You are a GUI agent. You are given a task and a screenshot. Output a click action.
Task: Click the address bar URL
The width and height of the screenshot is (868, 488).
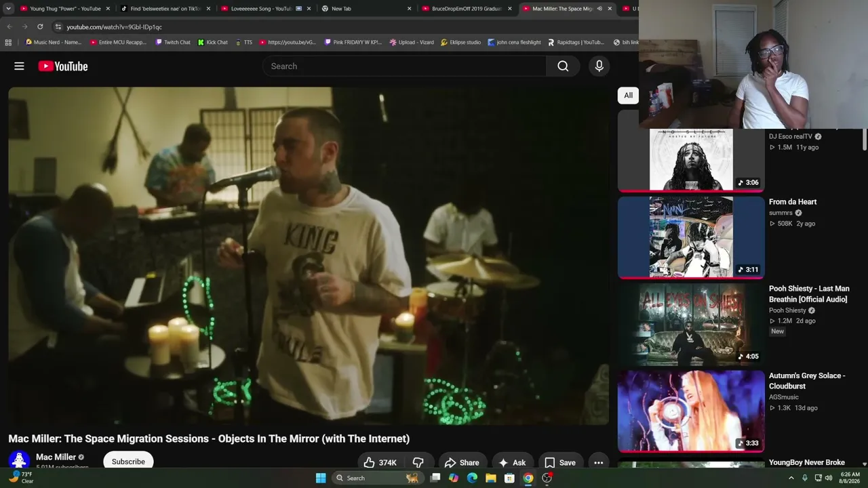(115, 27)
